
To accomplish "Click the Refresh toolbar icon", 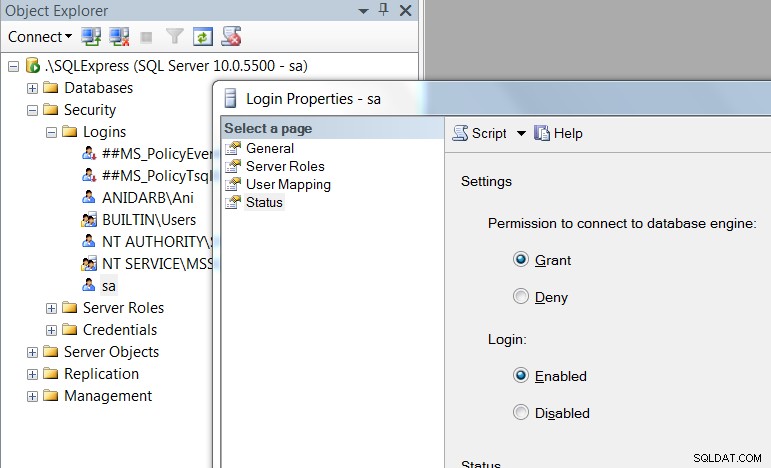I will click(x=203, y=36).
